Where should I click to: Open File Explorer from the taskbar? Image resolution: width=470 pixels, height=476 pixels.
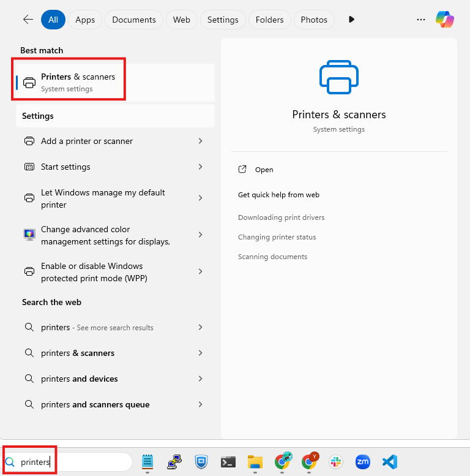click(x=255, y=461)
